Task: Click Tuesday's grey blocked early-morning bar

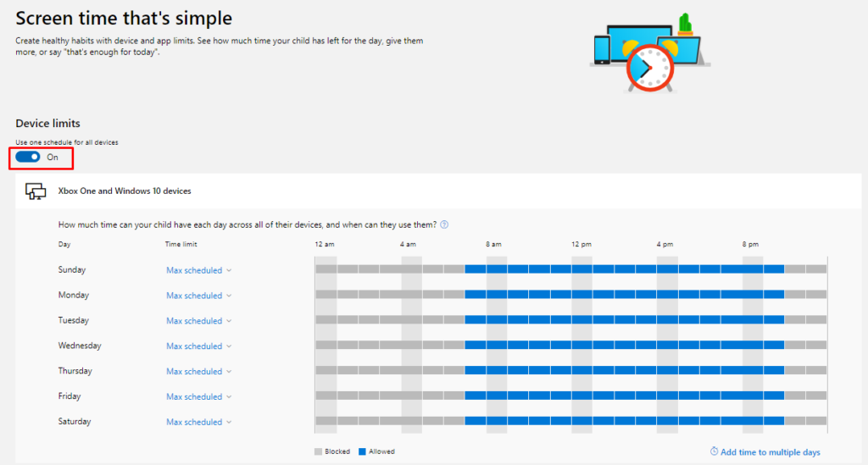Action: tap(390, 319)
